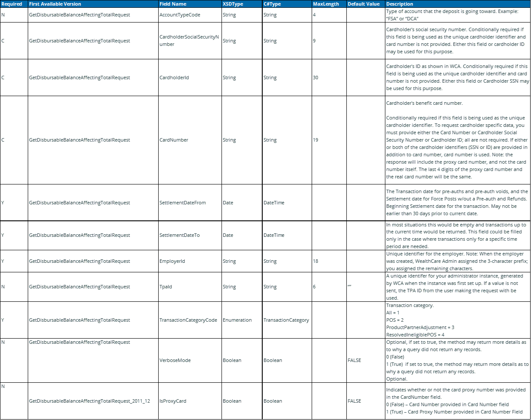Select the 'IsProxyCard' field name cell
This screenshot has width=531, height=420.
click(189, 401)
